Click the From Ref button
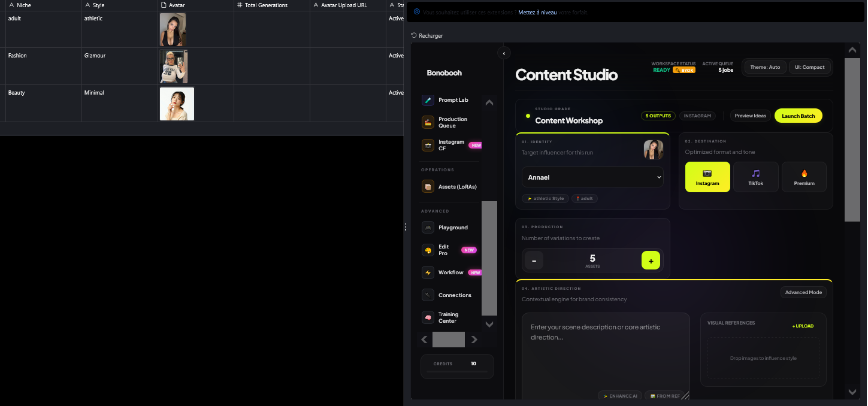The width and height of the screenshot is (868, 406). click(x=665, y=396)
